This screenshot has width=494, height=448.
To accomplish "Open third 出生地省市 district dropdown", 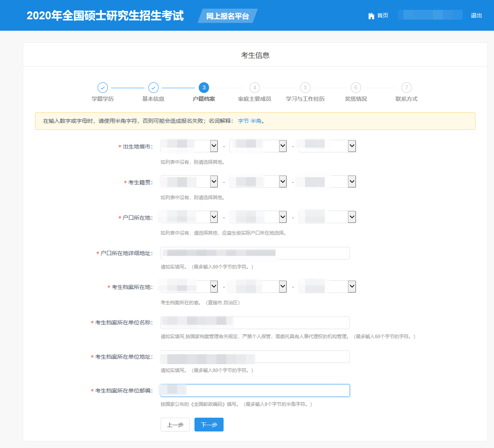I will tap(327, 146).
